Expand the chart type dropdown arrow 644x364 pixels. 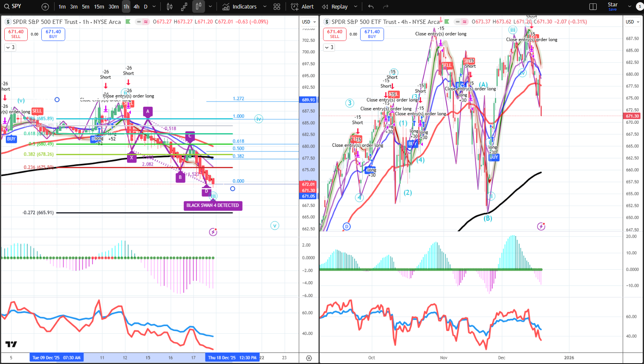(210, 7)
